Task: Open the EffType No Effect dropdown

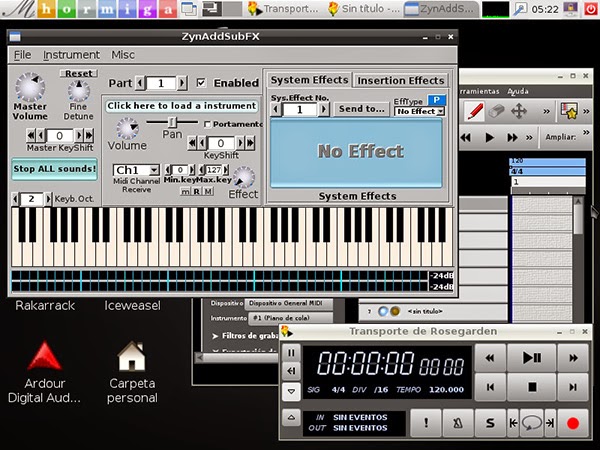Action: pos(419,112)
